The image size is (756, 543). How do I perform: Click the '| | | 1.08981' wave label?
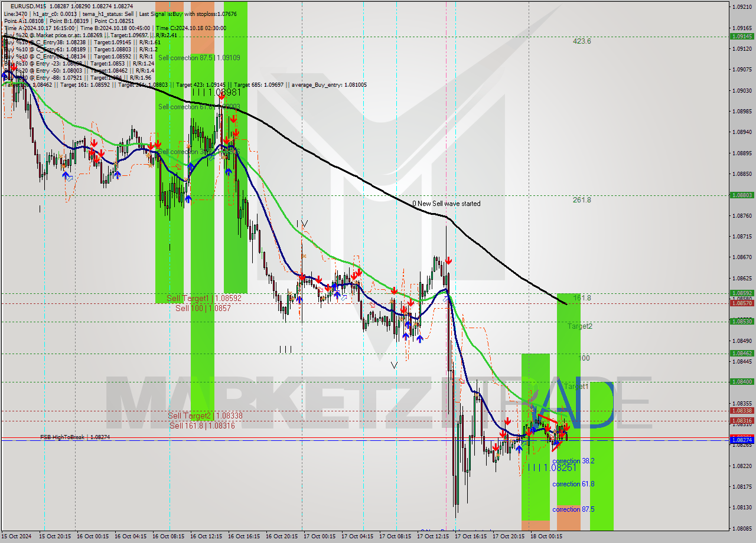click(x=216, y=93)
